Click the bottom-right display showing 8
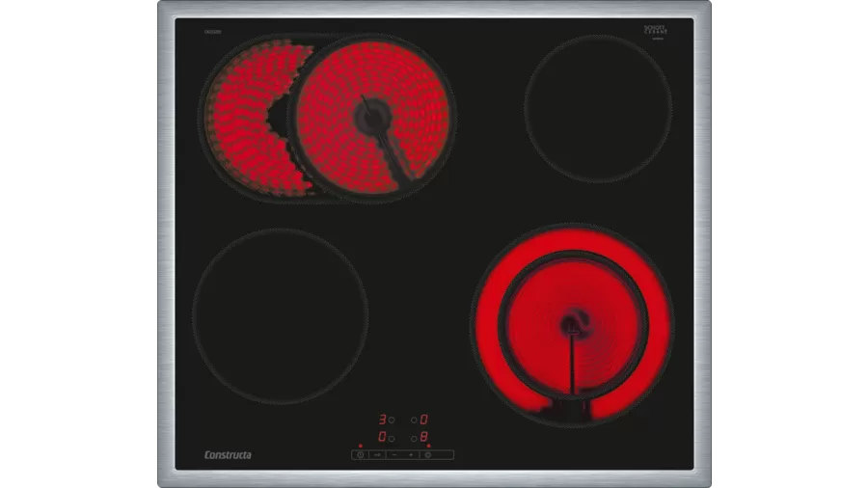 point(423,438)
